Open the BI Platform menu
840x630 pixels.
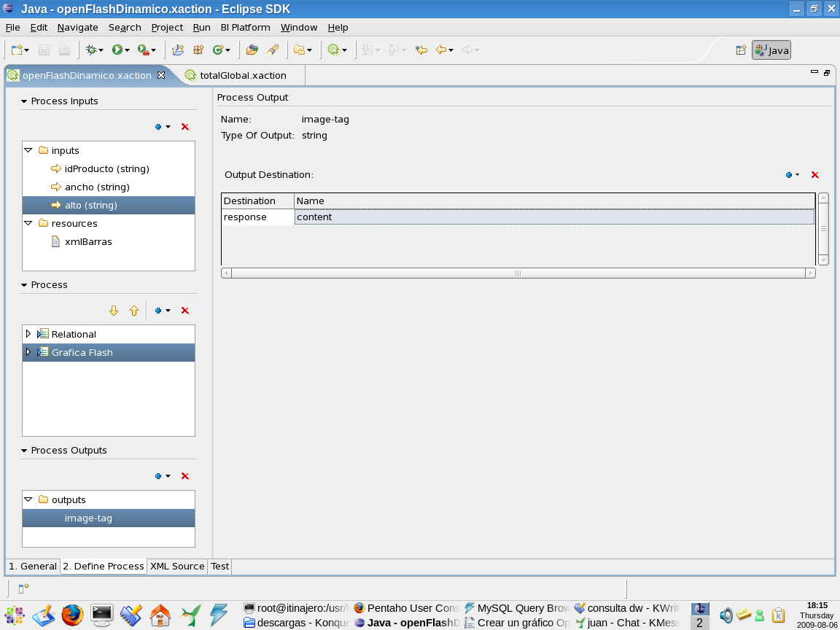pyautogui.click(x=245, y=27)
